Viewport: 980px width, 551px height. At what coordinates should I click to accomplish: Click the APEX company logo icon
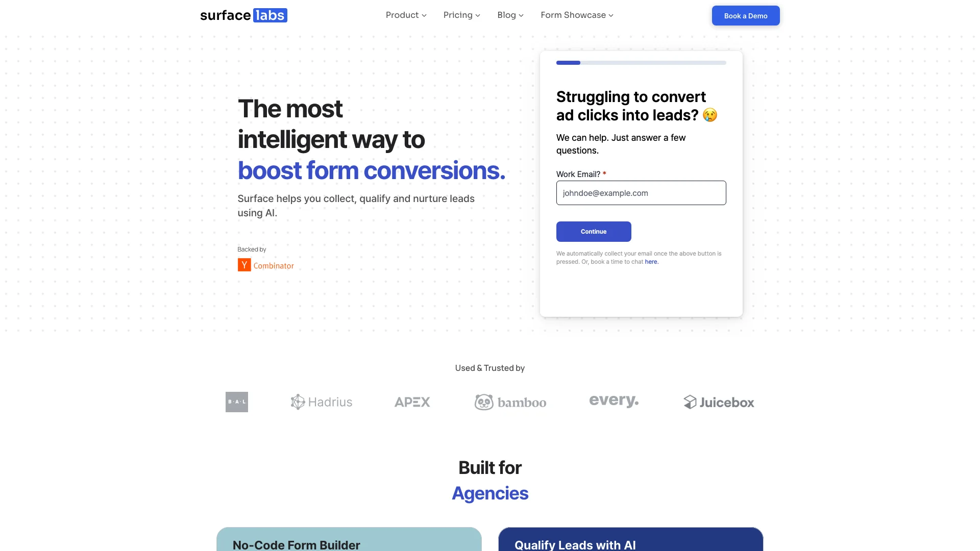click(412, 402)
